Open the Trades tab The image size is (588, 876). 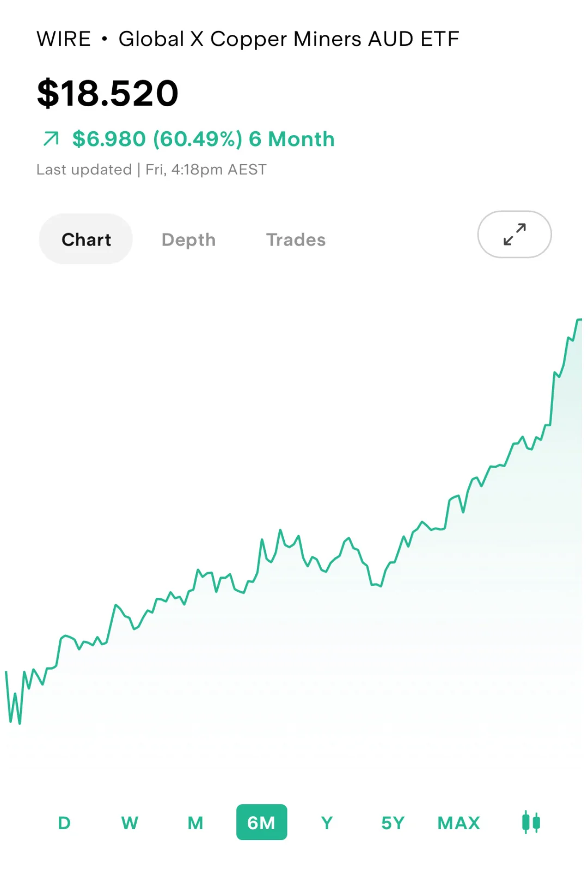[x=296, y=240]
